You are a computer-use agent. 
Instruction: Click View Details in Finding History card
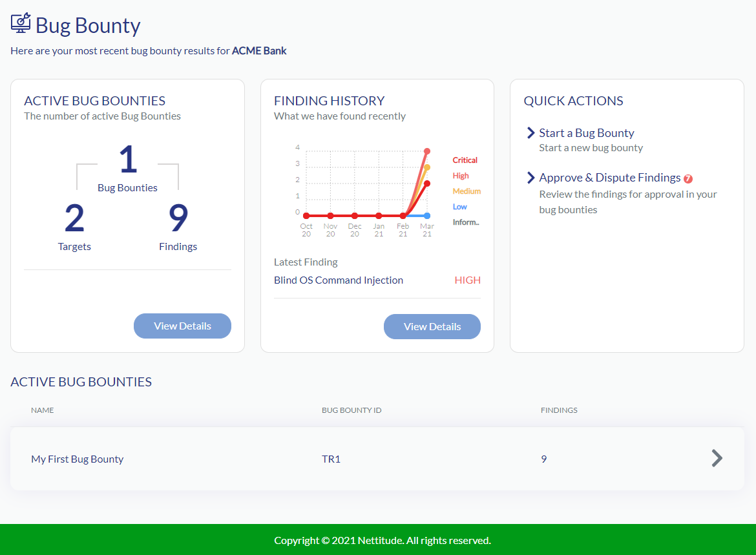coord(432,326)
